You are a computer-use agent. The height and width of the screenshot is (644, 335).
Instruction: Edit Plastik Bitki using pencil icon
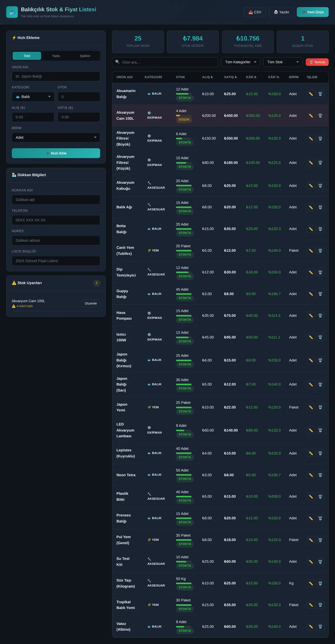click(x=311, y=497)
